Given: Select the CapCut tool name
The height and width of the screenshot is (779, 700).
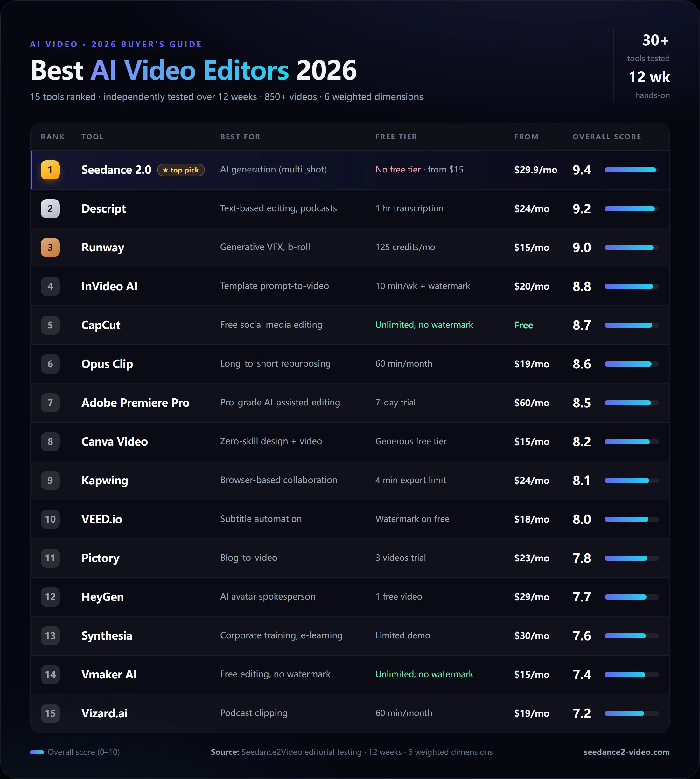Looking at the screenshot, I should 101,326.
